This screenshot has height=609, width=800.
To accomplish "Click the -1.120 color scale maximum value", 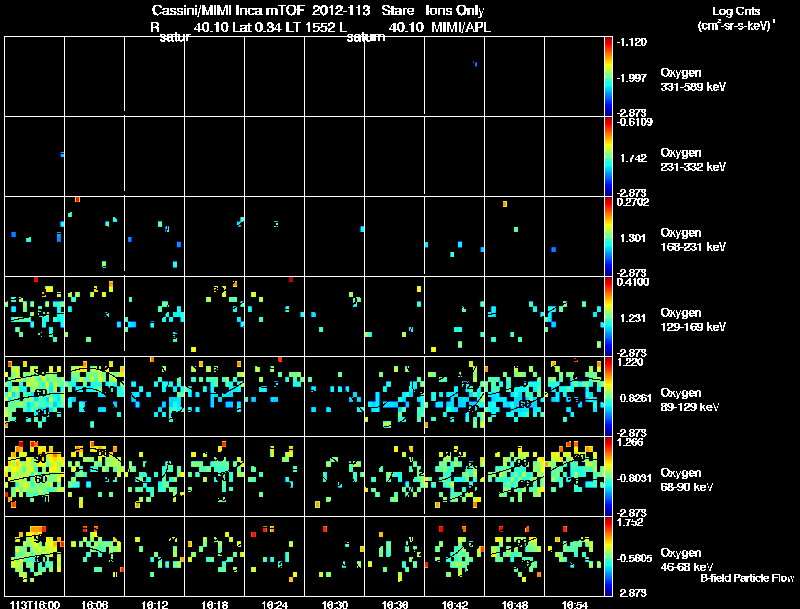I will (632, 42).
